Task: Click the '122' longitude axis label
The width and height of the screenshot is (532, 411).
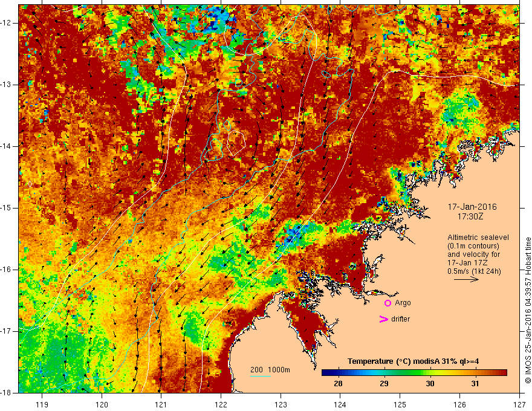Action: click(221, 404)
